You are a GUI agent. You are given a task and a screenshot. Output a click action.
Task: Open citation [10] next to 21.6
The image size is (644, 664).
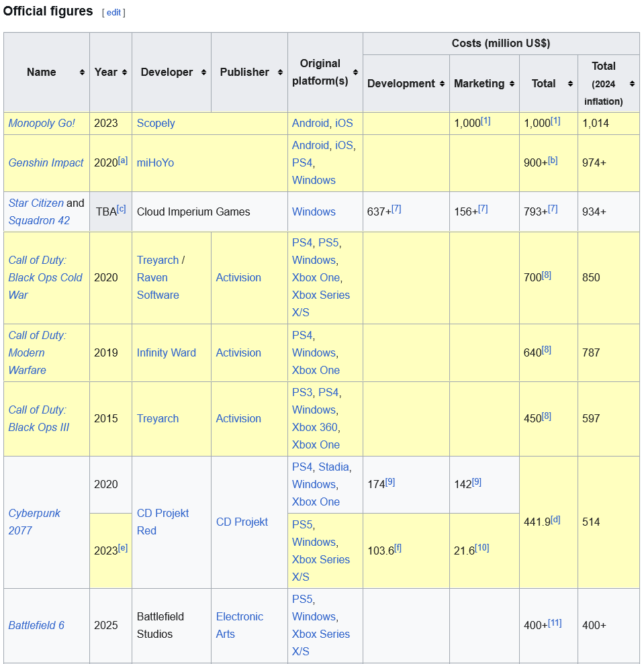482,548
